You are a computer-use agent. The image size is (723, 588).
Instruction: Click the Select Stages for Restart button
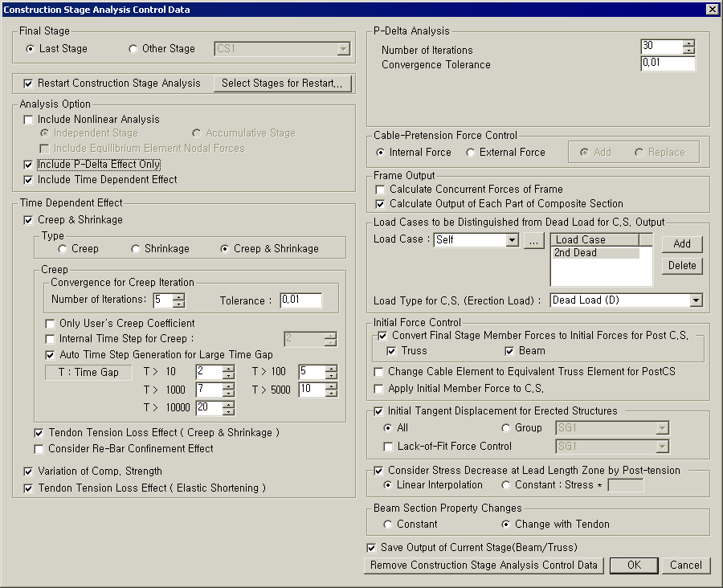[x=283, y=84]
